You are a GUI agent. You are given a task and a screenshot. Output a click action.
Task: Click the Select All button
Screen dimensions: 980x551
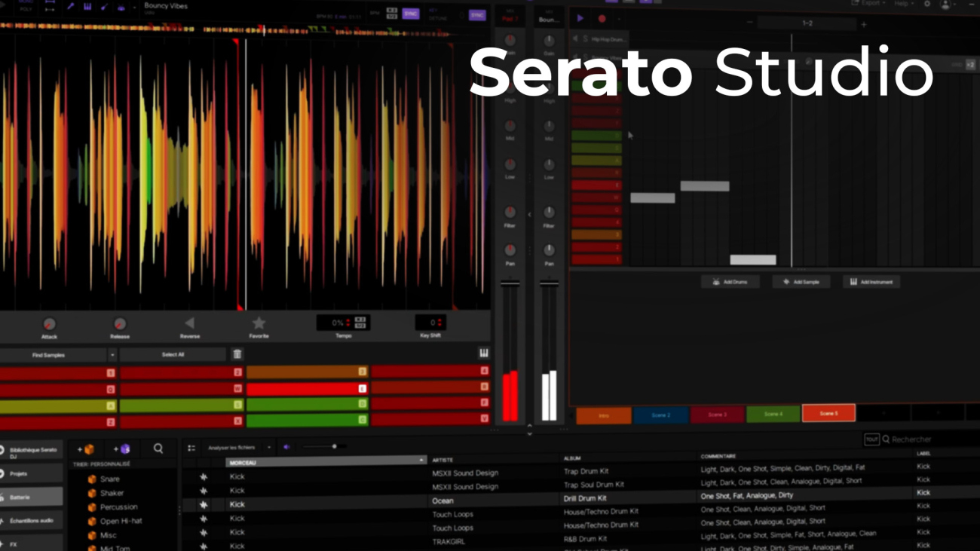pyautogui.click(x=173, y=354)
